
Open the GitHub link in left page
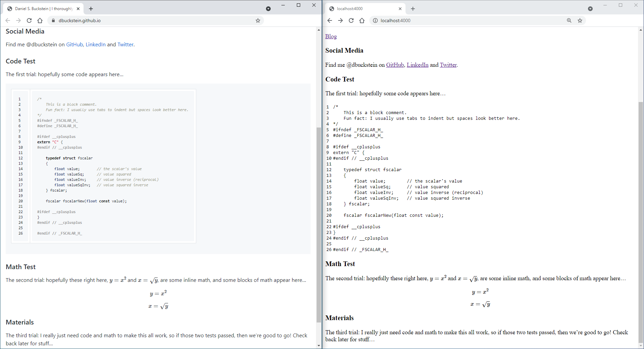pyautogui.click(x=74, y=44)
